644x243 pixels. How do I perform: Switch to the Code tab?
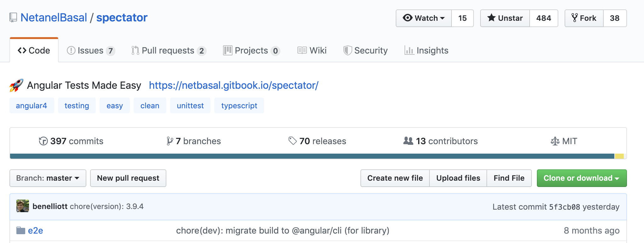34,50
